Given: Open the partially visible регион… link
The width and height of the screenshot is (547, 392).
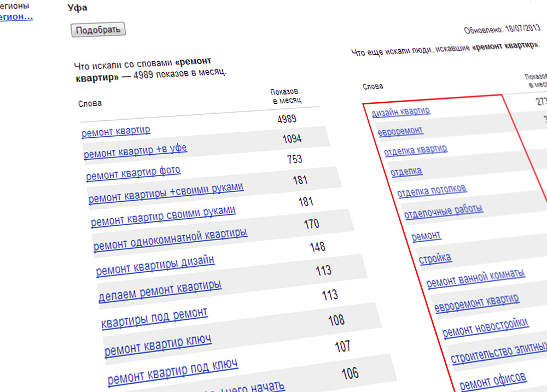Looking at the screenshot, I should click(16, 17).
